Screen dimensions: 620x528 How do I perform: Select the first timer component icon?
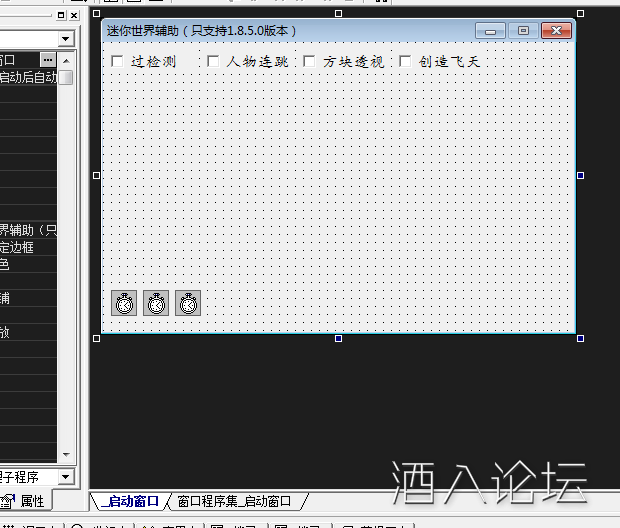(x=124, y=303)
